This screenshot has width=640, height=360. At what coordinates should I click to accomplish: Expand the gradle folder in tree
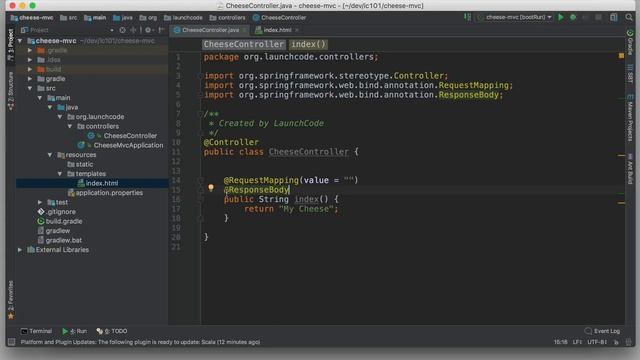(30, 79)
